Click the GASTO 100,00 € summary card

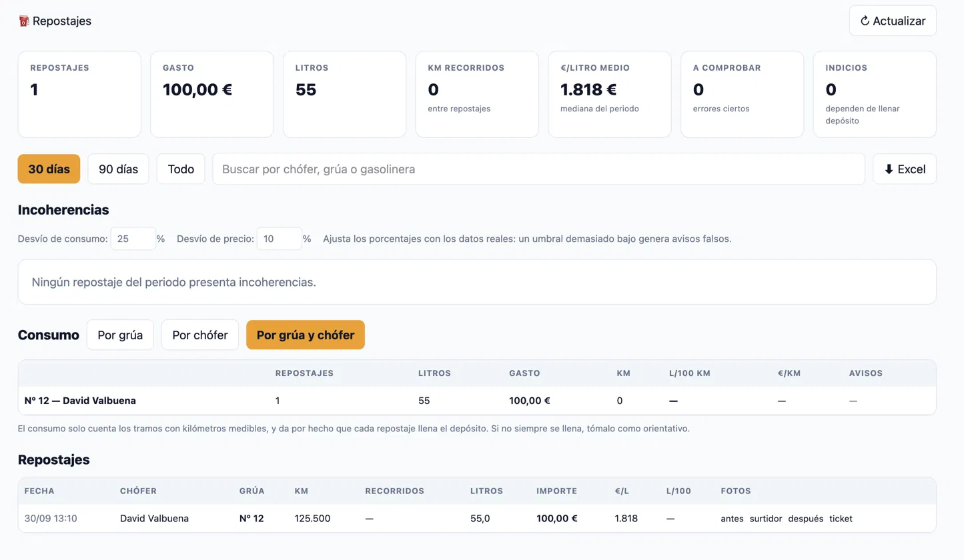tap(211, 95)
